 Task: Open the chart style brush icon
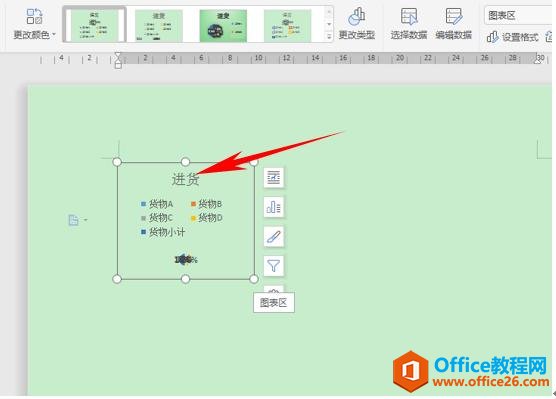tap(274, 236)
